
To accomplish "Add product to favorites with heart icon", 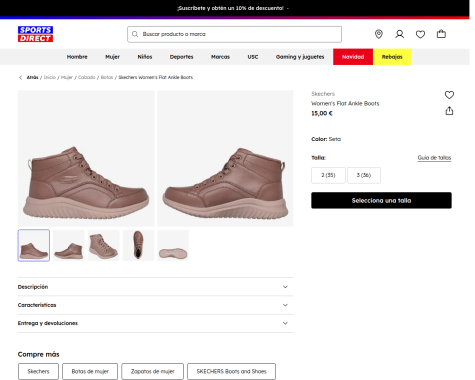I will 449,95.
